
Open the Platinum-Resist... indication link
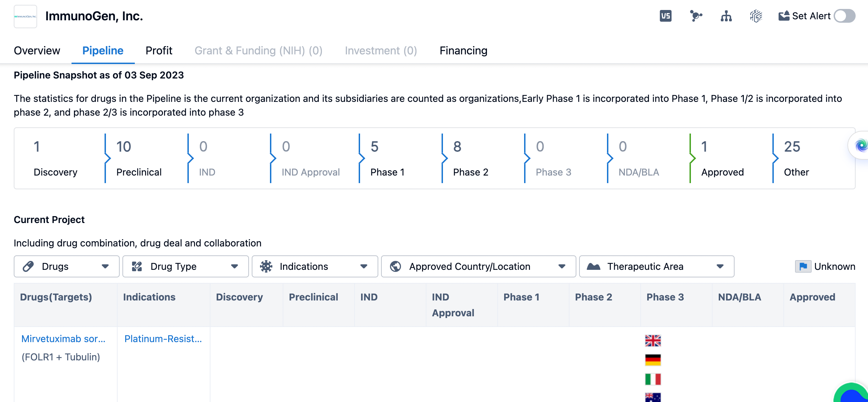click(x=163, y=339)
